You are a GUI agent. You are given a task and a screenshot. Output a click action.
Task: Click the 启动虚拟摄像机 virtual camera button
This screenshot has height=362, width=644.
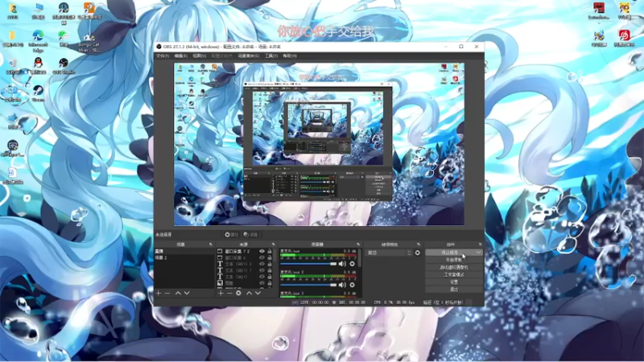click(454, 267)
